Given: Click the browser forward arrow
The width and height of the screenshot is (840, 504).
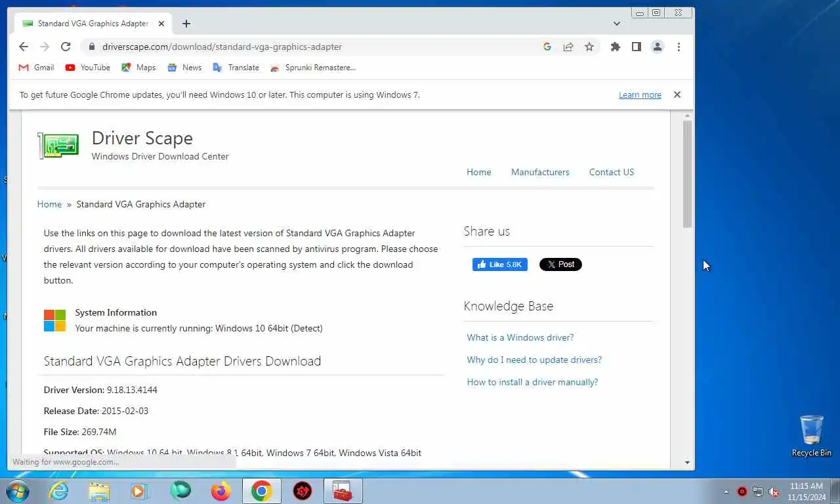Looking at the screenshot, I should point(45,47).
